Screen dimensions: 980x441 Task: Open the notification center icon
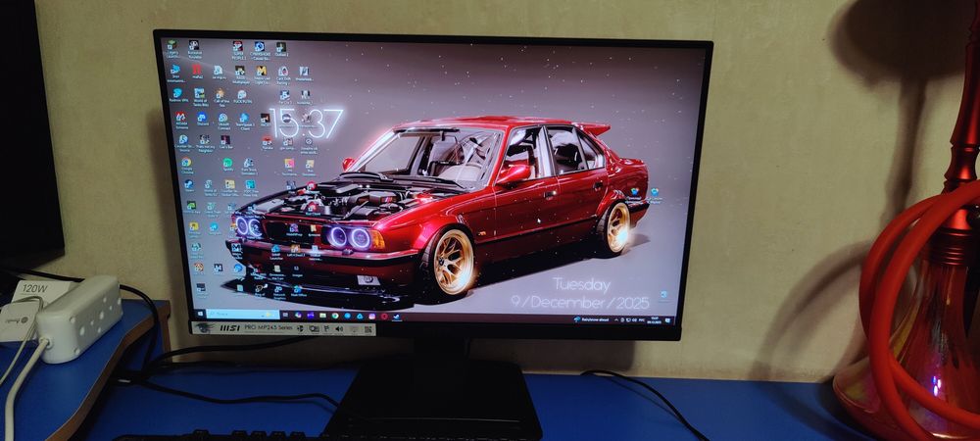[667, 320]
